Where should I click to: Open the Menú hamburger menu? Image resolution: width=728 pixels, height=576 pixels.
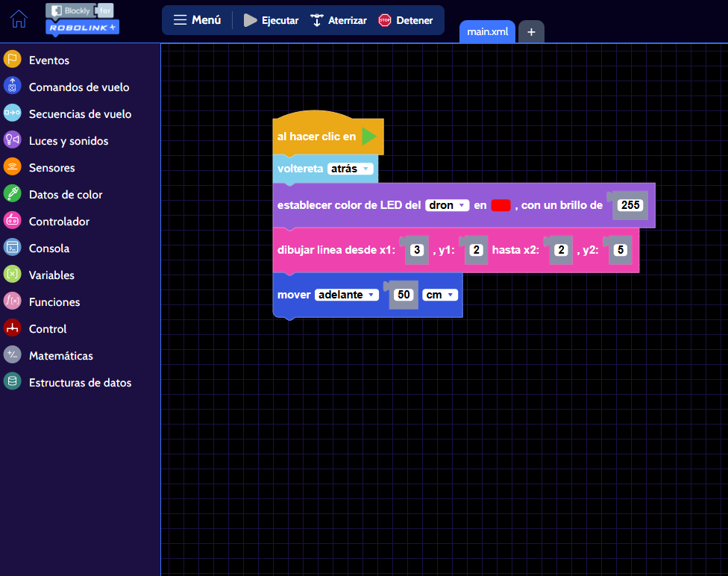197,20
